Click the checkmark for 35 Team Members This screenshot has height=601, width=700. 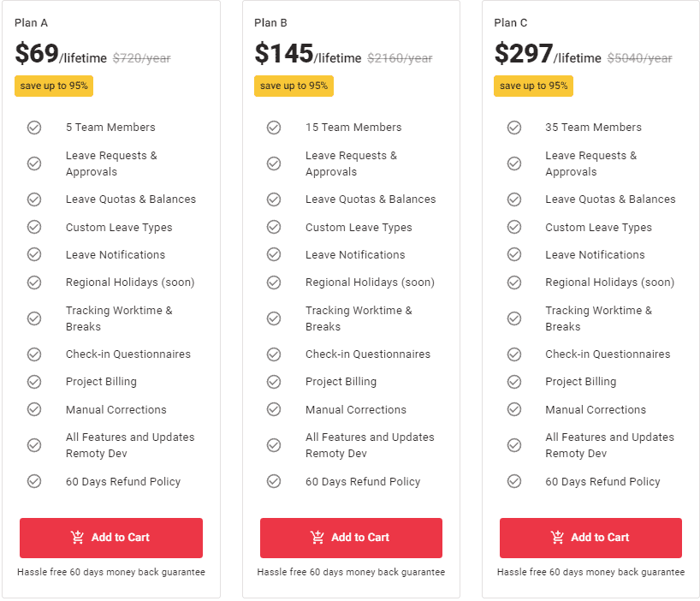(514, 127)
